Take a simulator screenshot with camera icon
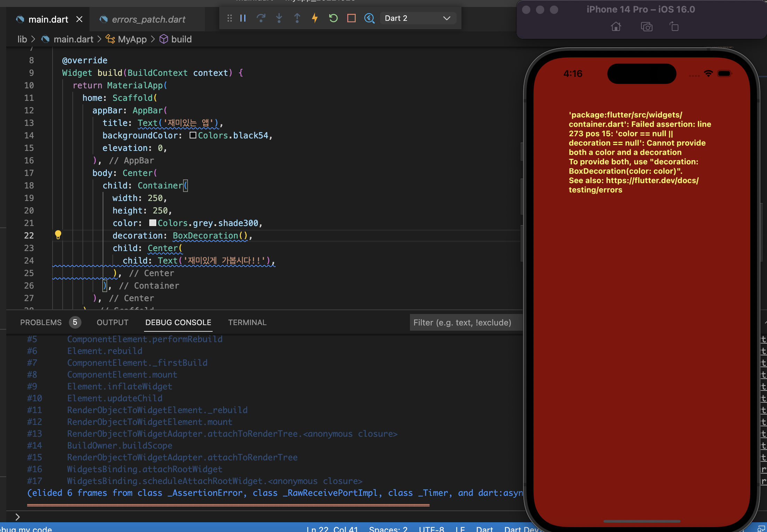The height and width of the screenshot is (532, 767). [x=646, y=27]
